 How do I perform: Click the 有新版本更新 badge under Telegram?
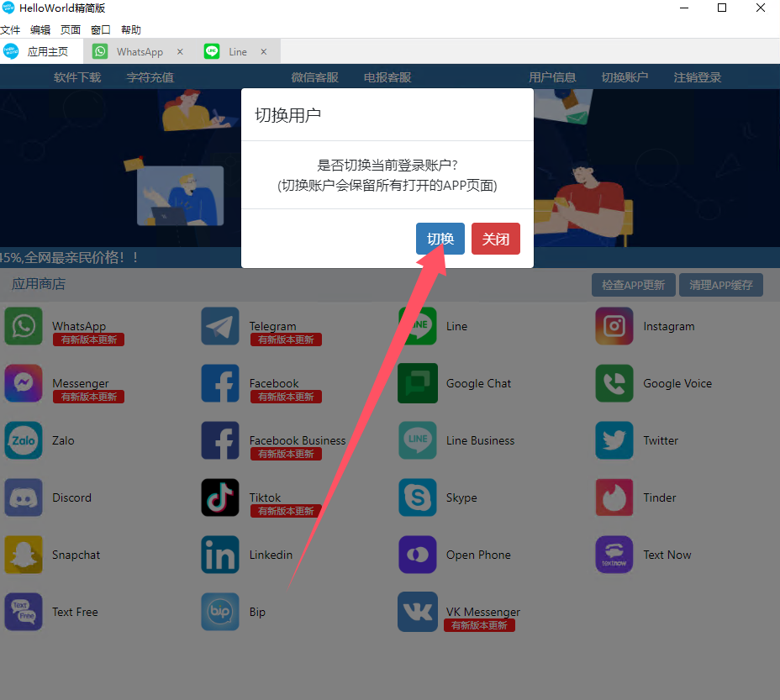click(286, 339)
